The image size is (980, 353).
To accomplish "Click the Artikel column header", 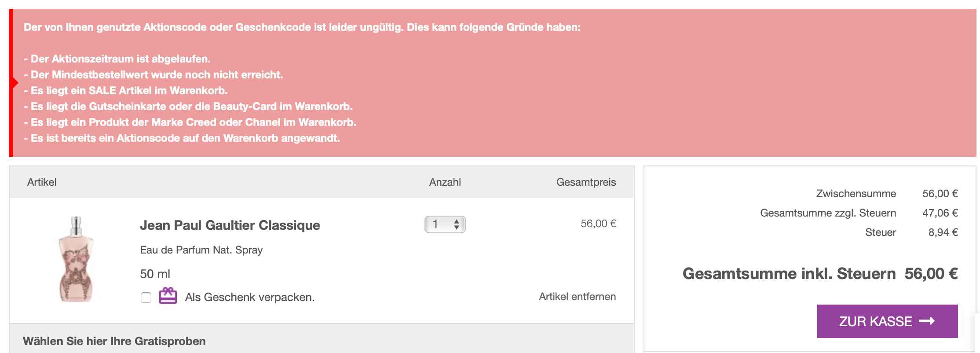I will click(x=42, y=182).
